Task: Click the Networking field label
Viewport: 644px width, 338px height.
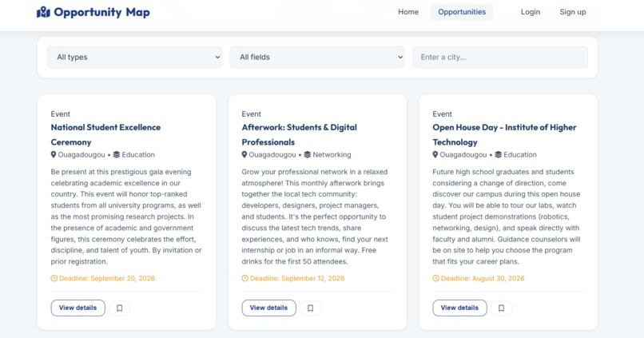Action: [332, 155]
